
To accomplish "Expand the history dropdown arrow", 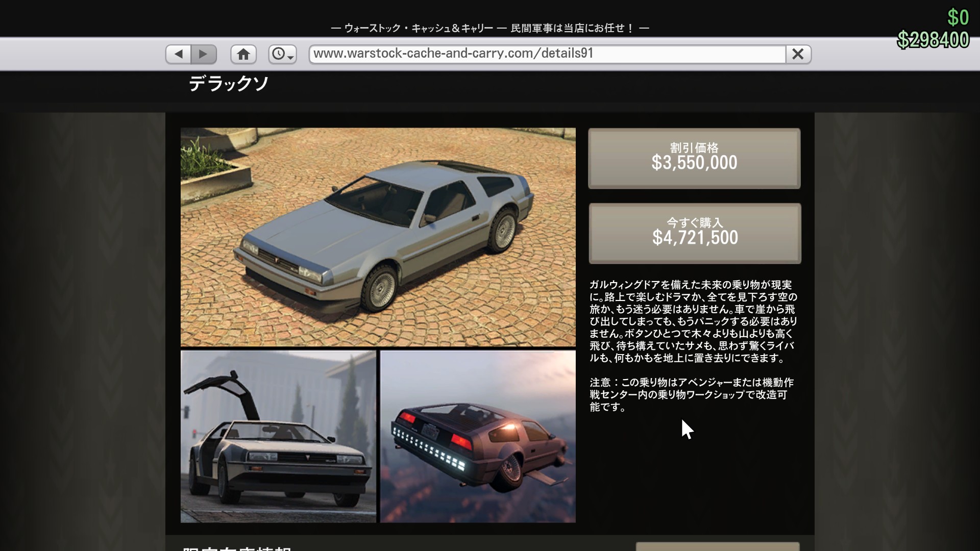I will (291, 57).
